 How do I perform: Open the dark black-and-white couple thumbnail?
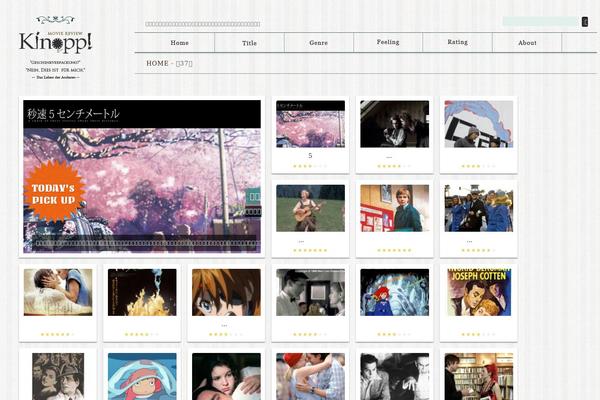[x=395, y=124]
